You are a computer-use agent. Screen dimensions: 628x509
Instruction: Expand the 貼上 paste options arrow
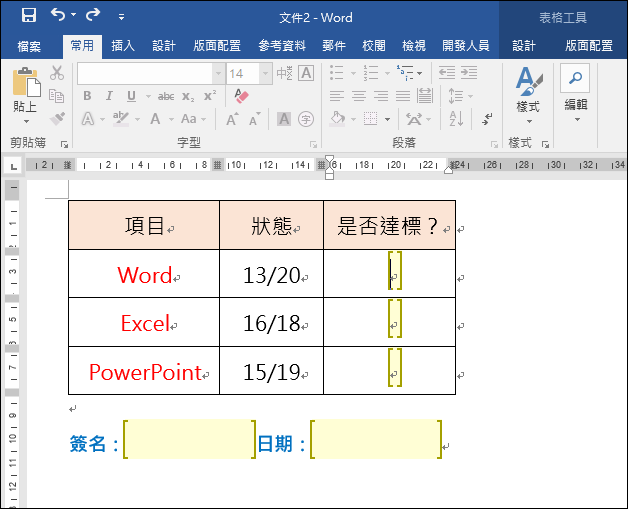pyautogui.click(x=26, y=121)
